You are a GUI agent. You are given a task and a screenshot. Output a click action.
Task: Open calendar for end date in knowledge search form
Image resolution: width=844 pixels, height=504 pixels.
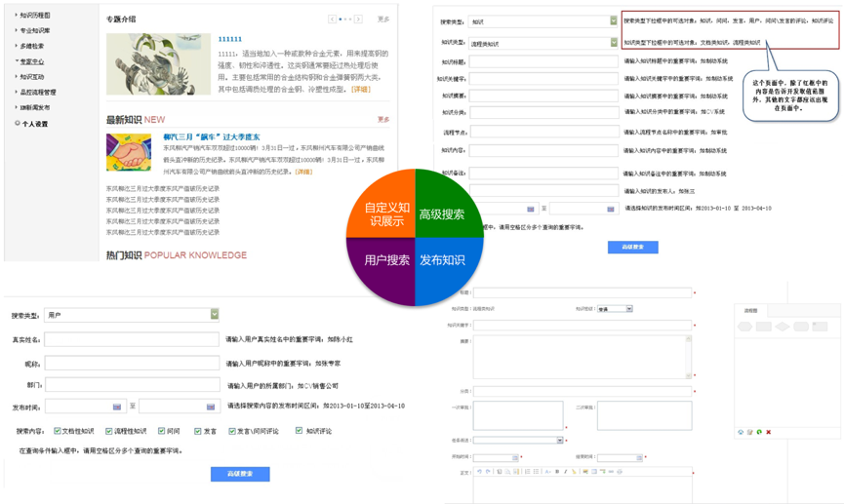pyautogui.click(x=611, y=209)
